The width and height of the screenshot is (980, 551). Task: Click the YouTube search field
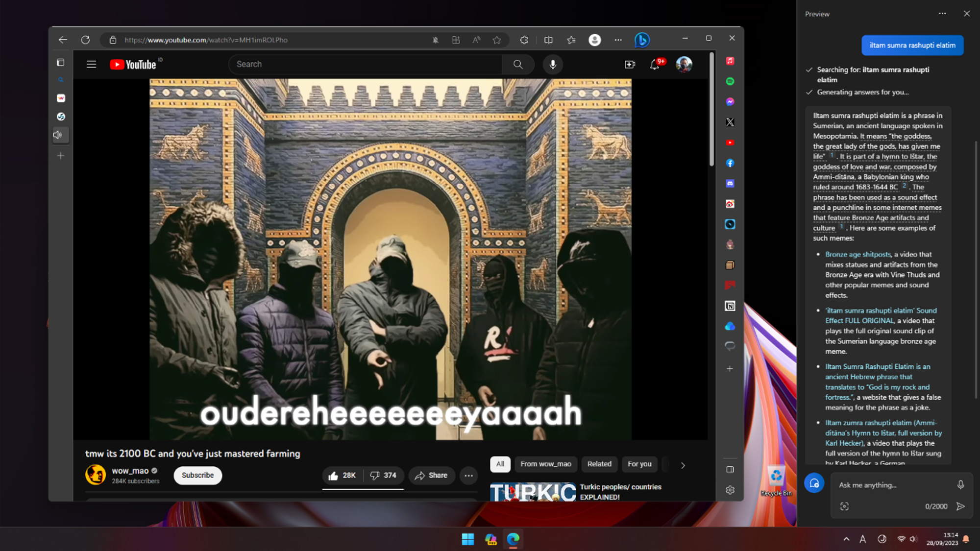365,64
